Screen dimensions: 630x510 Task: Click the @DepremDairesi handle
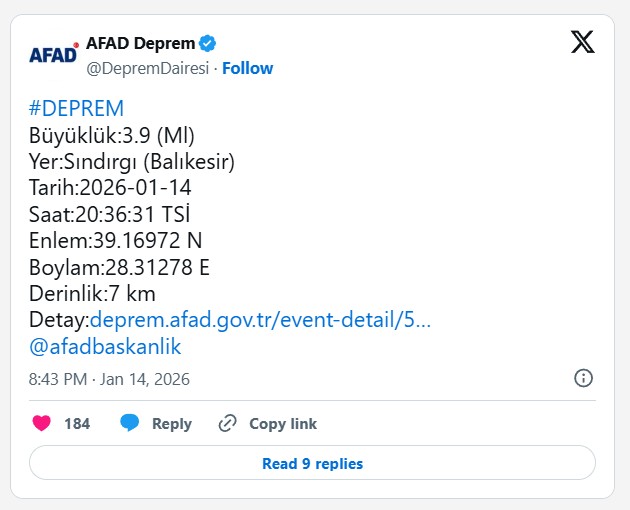[149, 68]
